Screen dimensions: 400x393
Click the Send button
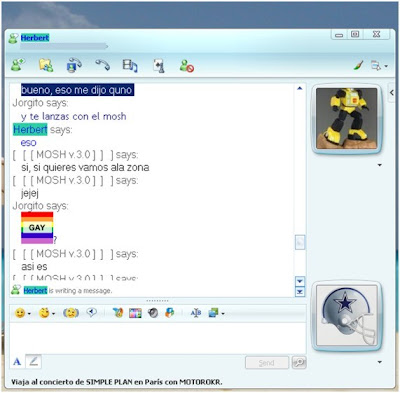[x=267, y=363]
